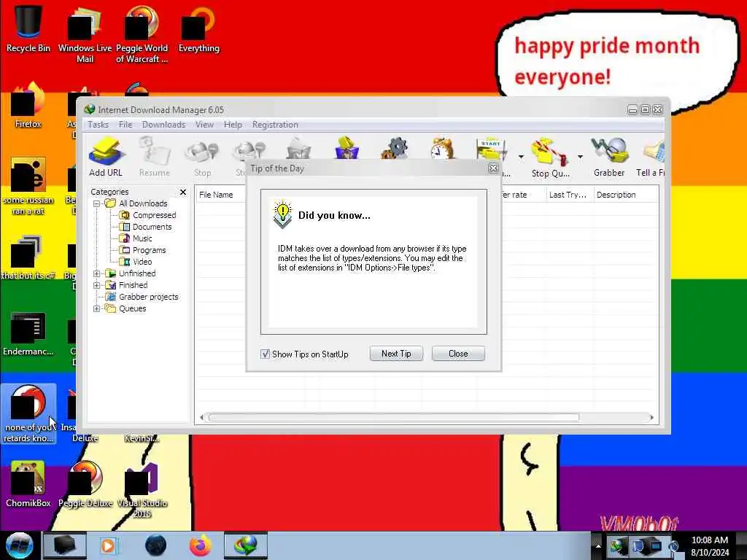Select the Peggle World of Warcraft icon
The width and height of the screenshot is (747, 560).
(x=142, y=34)
